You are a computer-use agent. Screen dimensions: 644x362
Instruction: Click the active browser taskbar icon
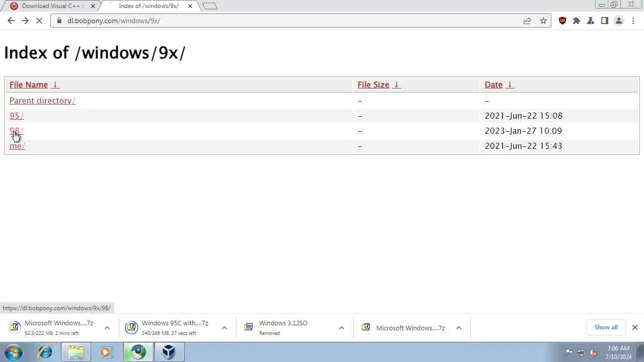click(138, 352)
